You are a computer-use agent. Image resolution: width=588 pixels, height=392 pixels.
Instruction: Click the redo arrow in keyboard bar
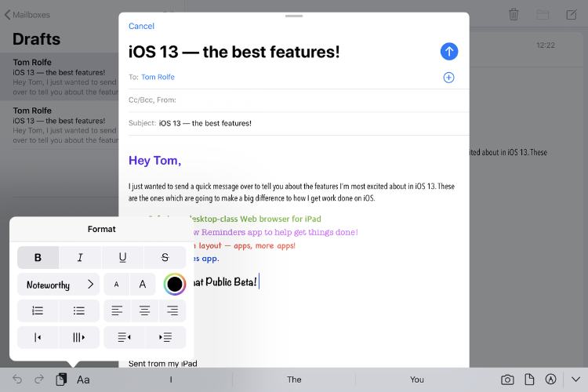click(x=39, y=379)
